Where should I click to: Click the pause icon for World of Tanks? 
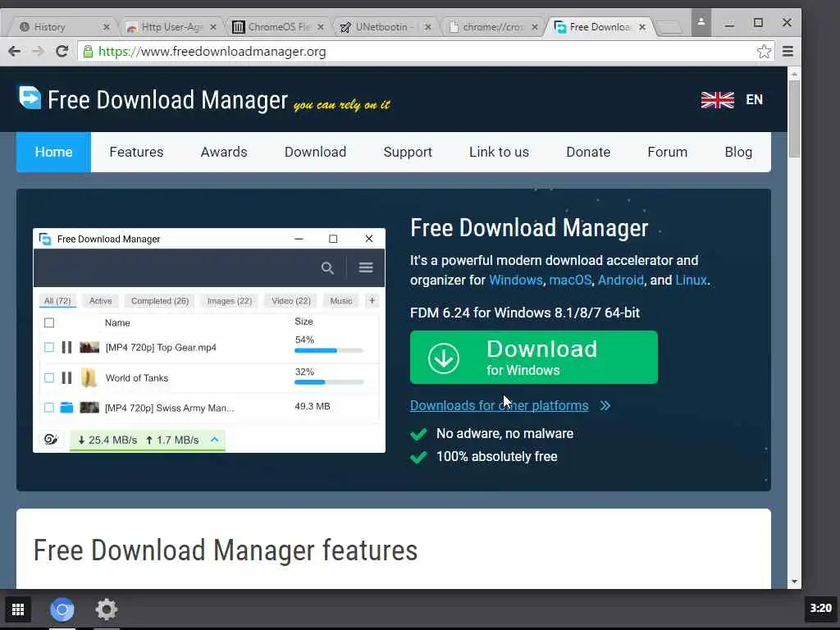(x=66, y=377)
